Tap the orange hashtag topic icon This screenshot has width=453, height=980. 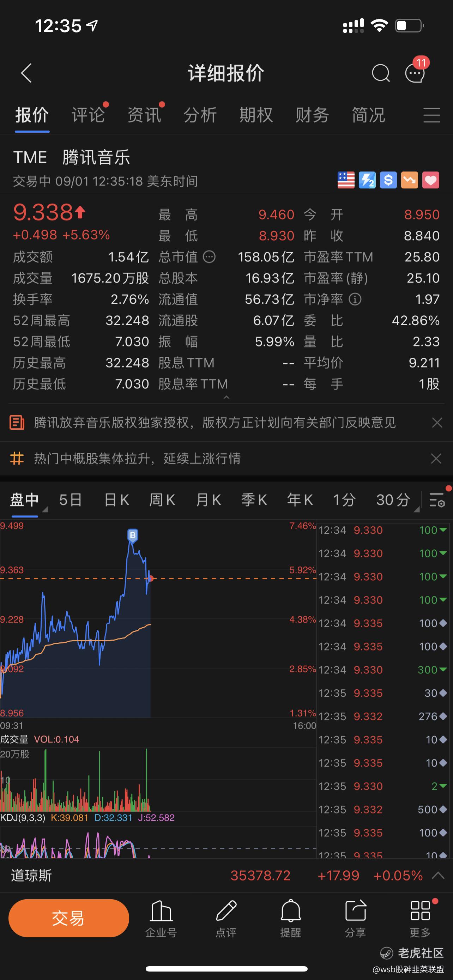pos(17,458)
